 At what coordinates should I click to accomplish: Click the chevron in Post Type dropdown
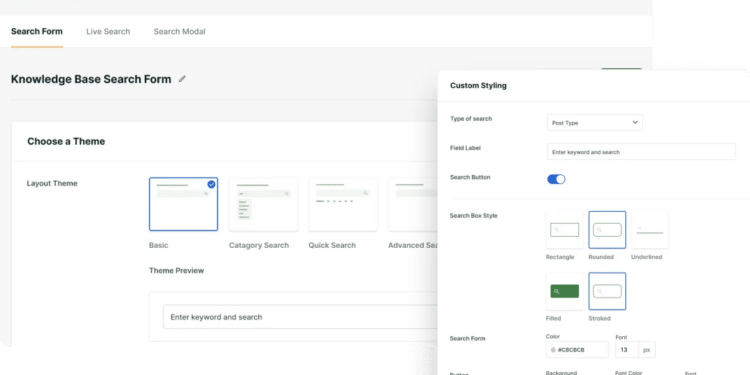[635, 122]
